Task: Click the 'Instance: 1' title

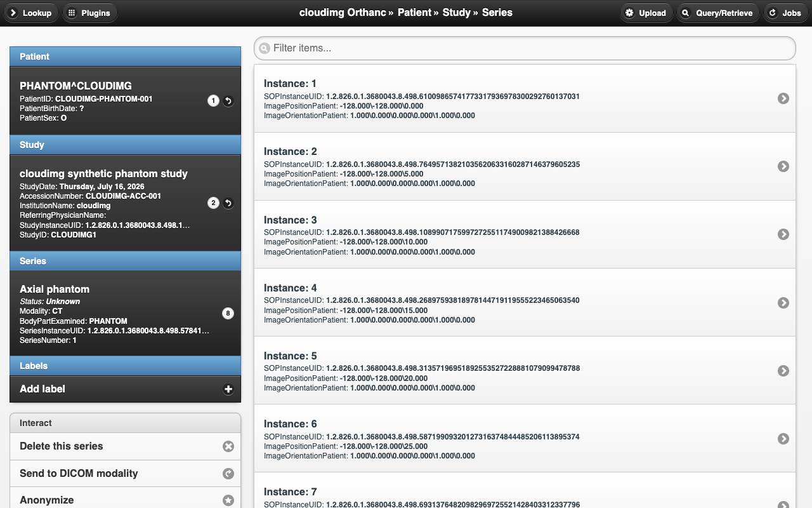Action: (x=290, y=84)
